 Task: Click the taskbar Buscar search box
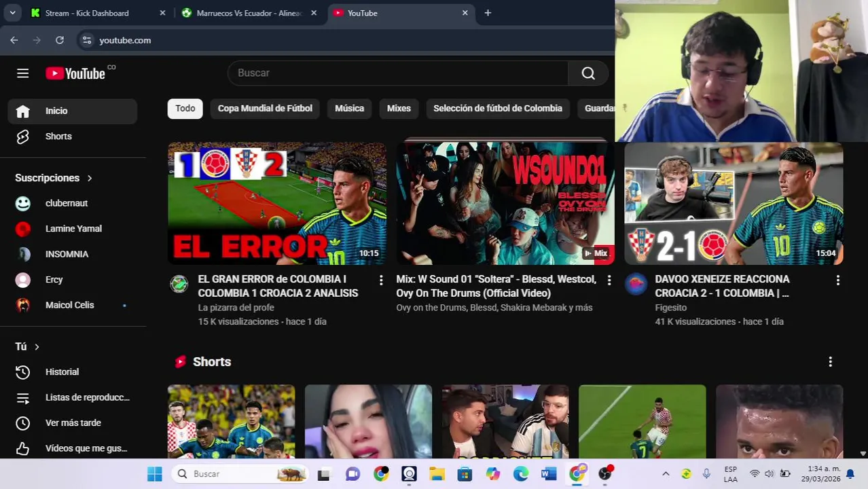point(240,474)
